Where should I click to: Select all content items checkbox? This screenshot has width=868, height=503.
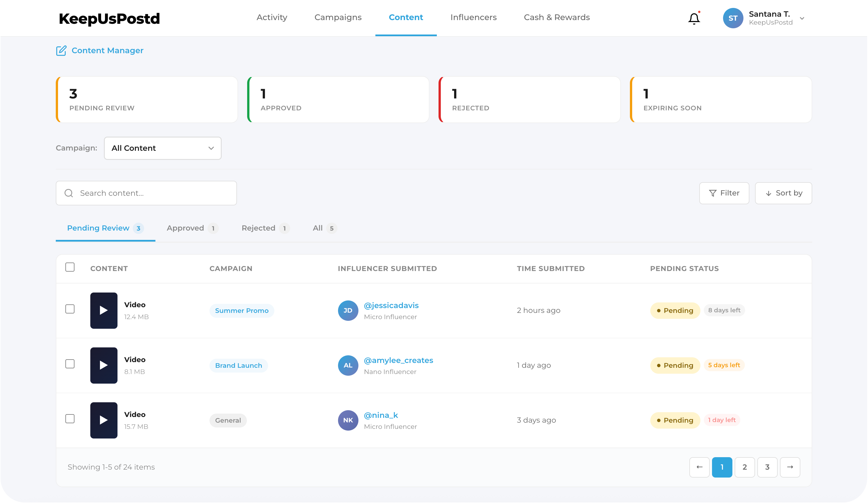pyautogui.click(x=70, y=266)
